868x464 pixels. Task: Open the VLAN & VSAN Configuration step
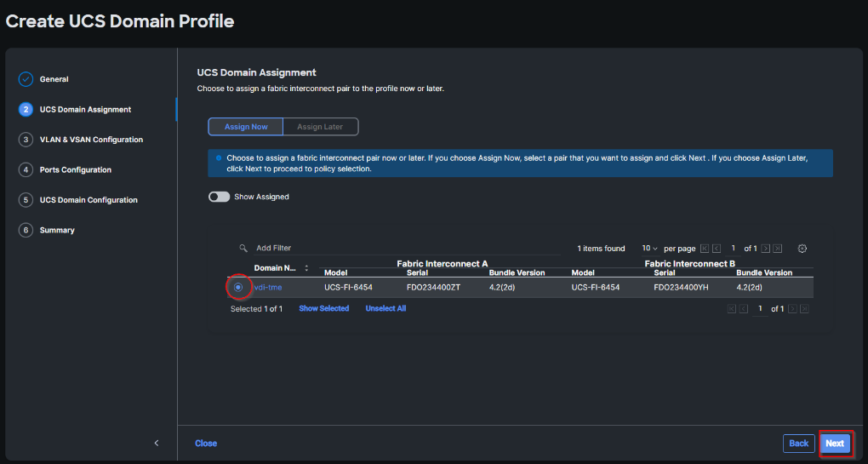[x=91, y=140]
